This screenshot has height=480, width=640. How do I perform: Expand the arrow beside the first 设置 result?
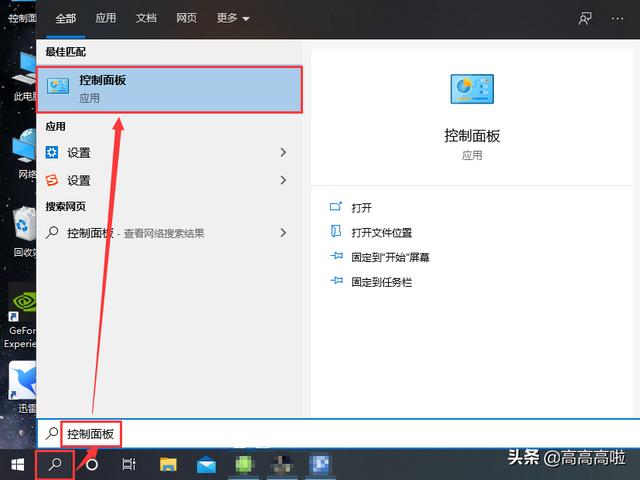[x=283, y=152]
